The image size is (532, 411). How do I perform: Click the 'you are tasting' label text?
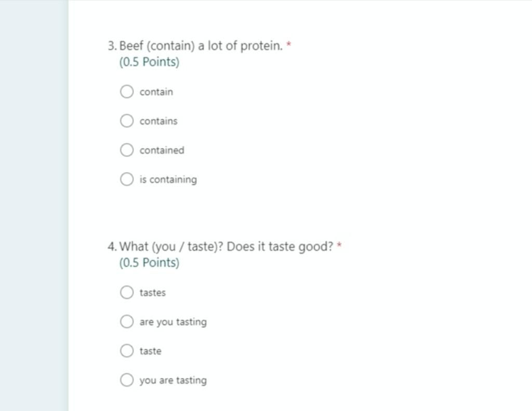pos(173,380)
